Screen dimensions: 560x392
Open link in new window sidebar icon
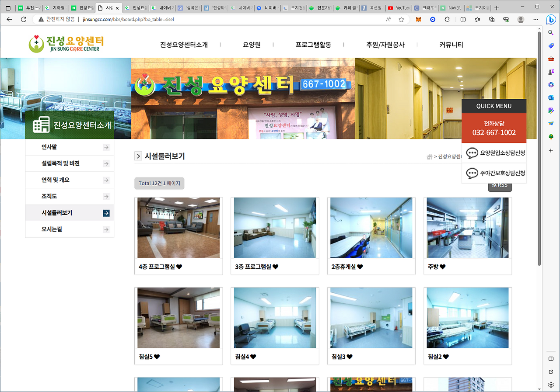tap(551, 372)
